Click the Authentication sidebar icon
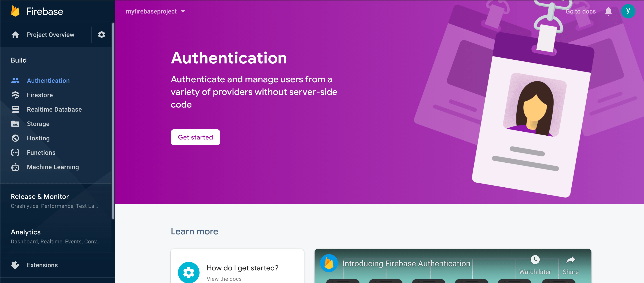Viewport: 644px width, 283px height. click(x=15, y=81)
